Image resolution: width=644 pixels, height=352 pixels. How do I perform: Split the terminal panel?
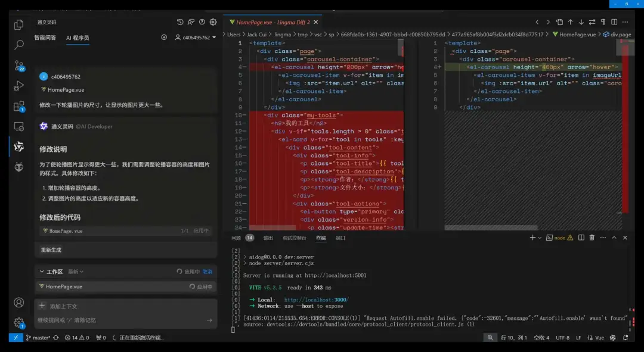tap(581, 238)
